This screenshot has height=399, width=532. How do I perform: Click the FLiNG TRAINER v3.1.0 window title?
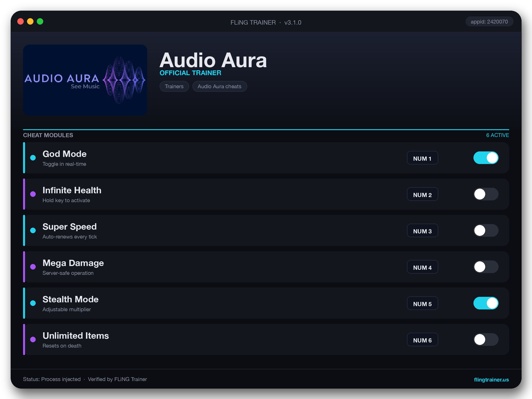(x=266, y=22)
